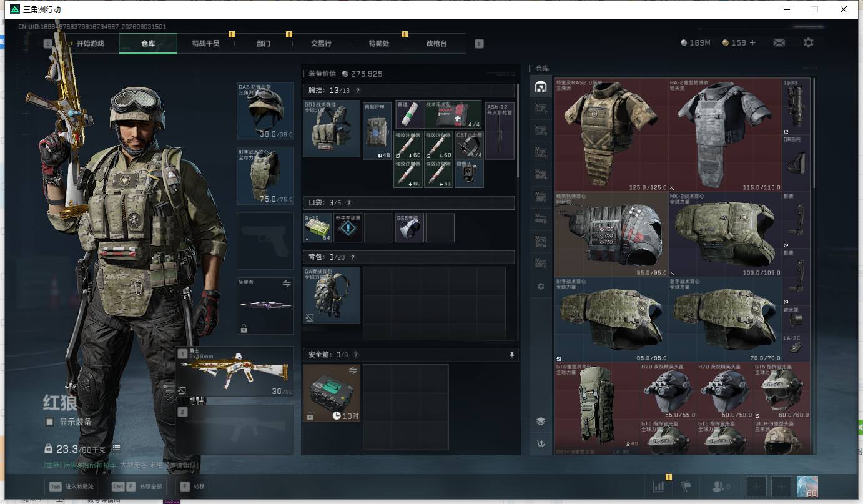Expand the carry weight details list icon

(x=117, y=448)
